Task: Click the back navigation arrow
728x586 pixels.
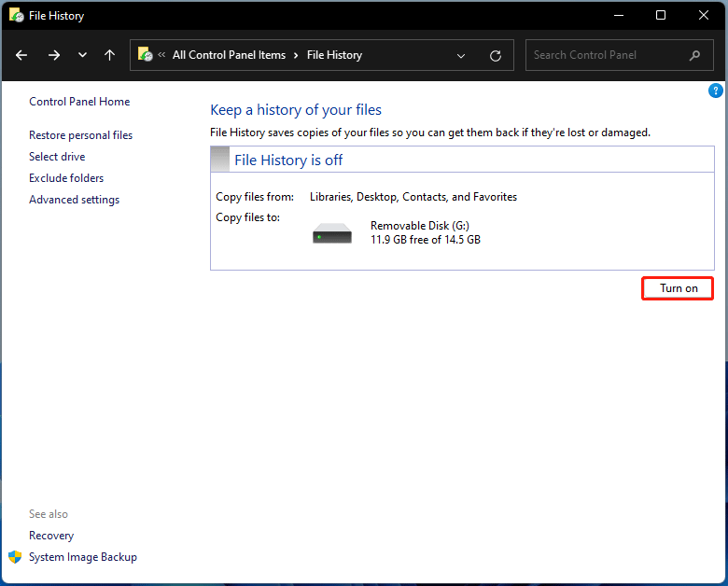Action: point(22,55)
